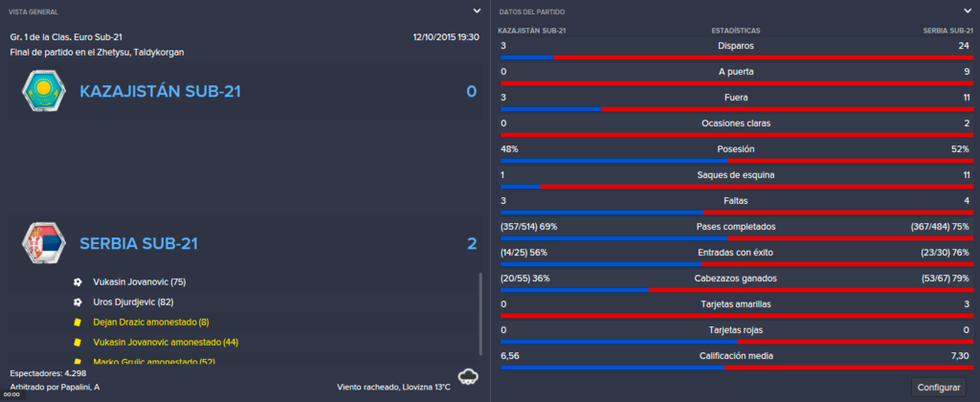
Task: Click yellow card icon for Dejan Drazic
Action: click(78, 322)
